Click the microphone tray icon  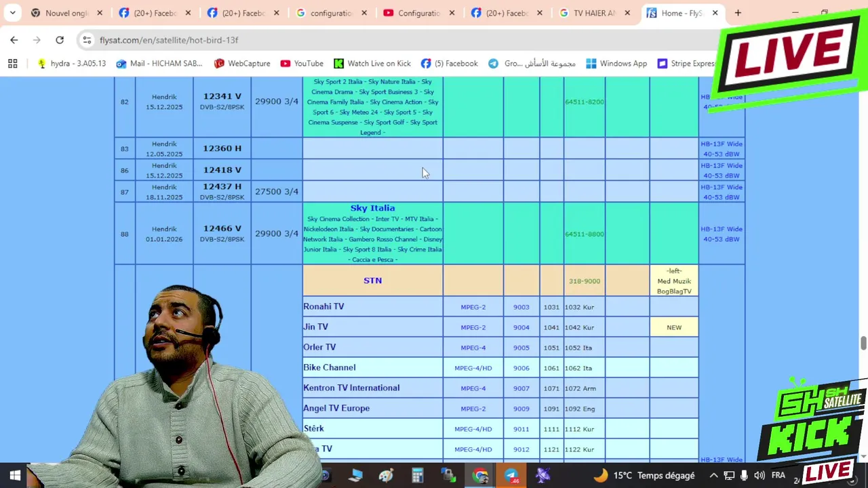pyautogui.click(x=744, y=476)
